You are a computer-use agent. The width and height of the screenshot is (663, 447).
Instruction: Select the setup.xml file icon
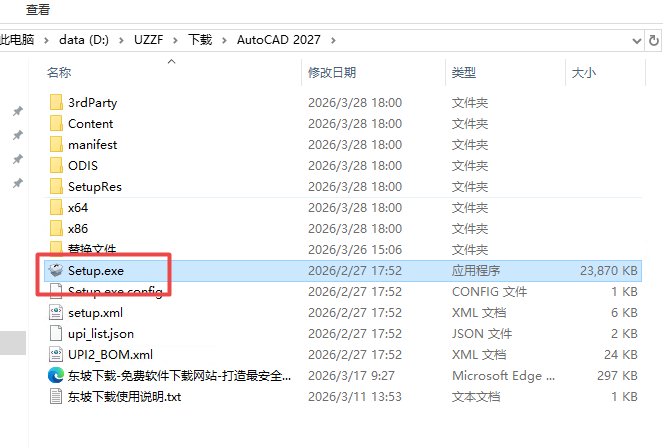(56, 312)
